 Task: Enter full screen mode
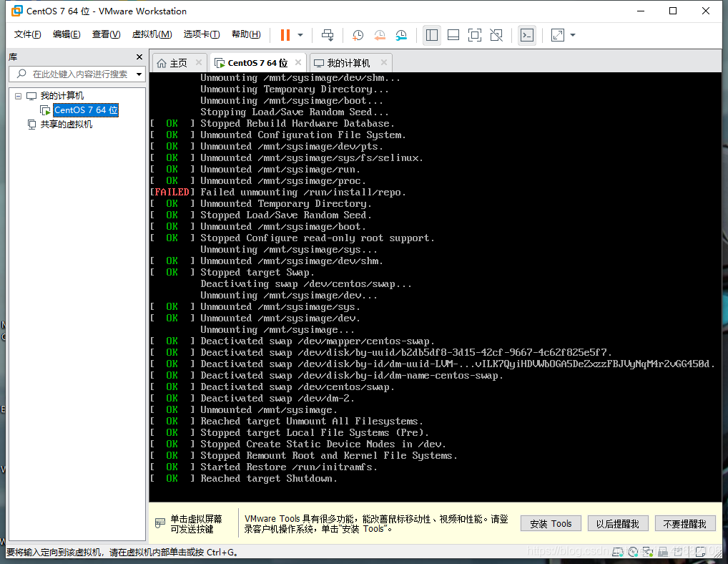tap(475, 35)
